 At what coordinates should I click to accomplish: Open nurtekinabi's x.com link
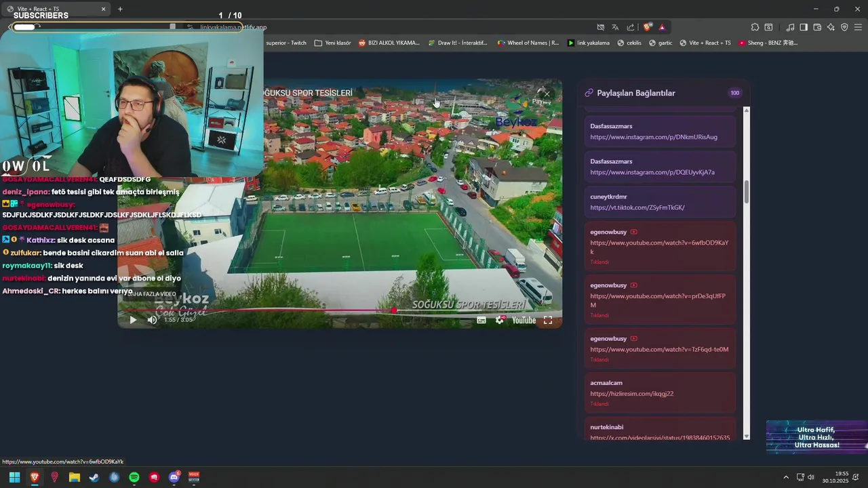click(x=660, y=437)
